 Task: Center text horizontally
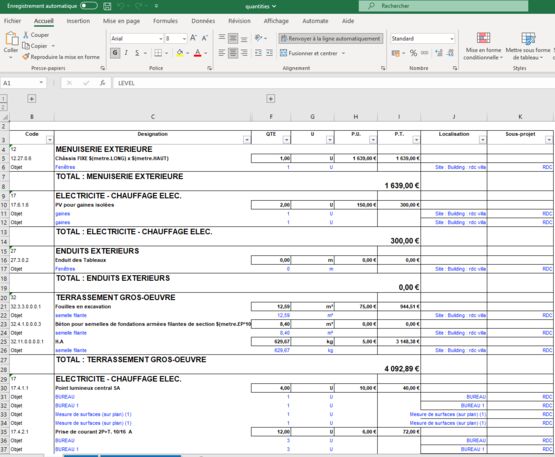233,53
